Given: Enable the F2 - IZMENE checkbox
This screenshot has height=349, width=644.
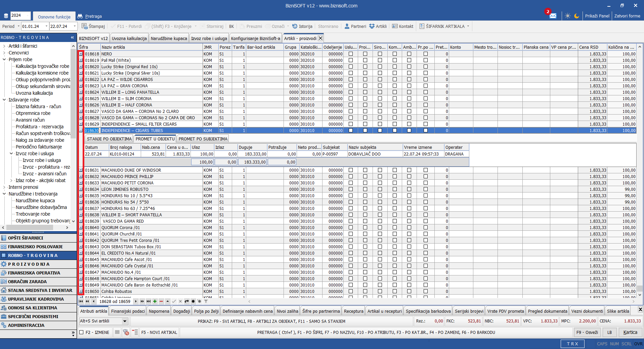Looking at the screenshot, I should [x=81, y=332].
